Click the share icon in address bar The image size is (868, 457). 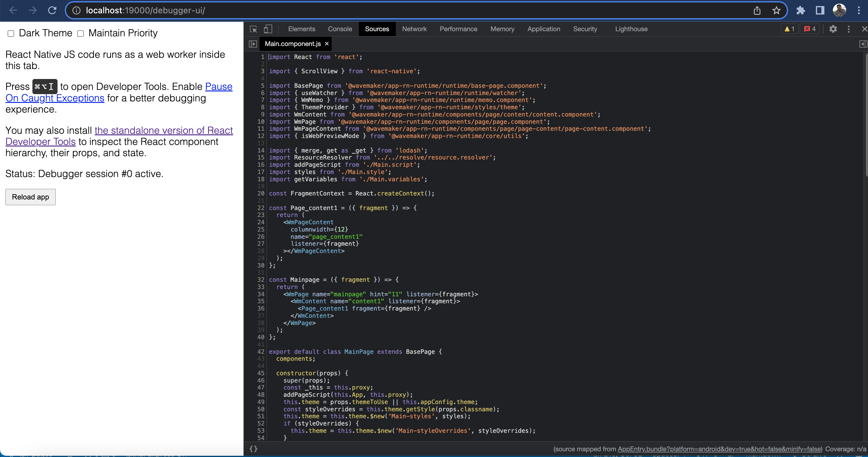point(757,10)
